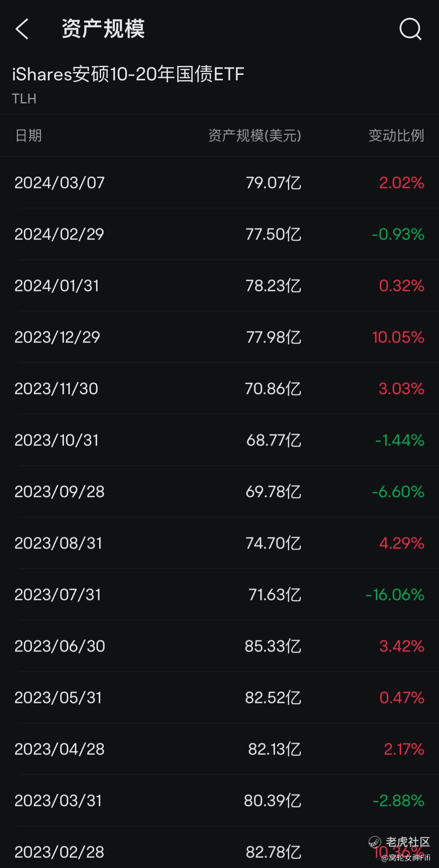Tap the 资产规模(美元) column header
Viewport: 439px width, 868px height.
point(255,135)
